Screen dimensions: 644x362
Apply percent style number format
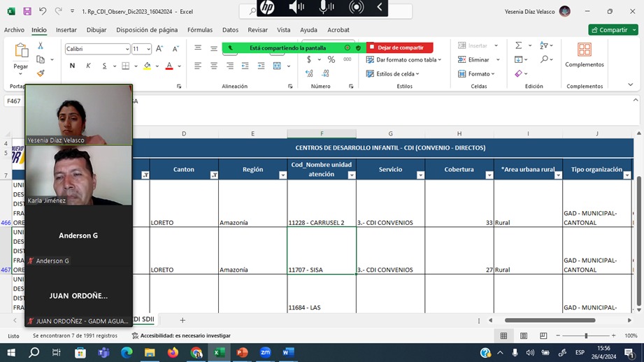click(331, 60)
